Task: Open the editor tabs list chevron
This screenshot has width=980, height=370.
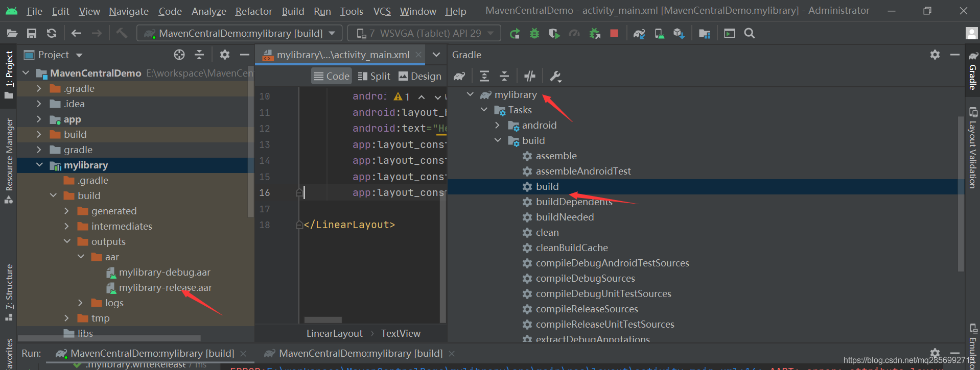Action: pos(436,55)
